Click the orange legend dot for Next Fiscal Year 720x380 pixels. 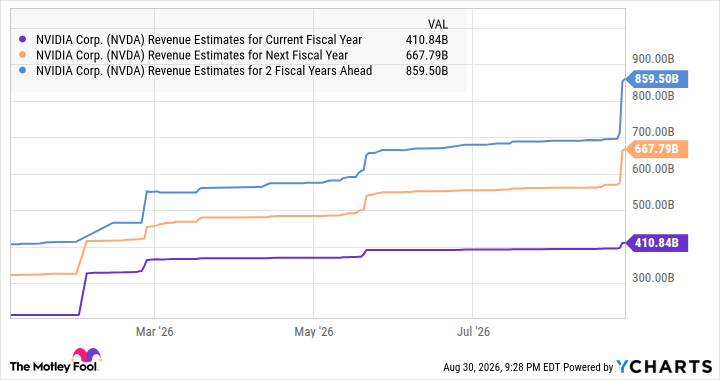click(x=23, y=55)
